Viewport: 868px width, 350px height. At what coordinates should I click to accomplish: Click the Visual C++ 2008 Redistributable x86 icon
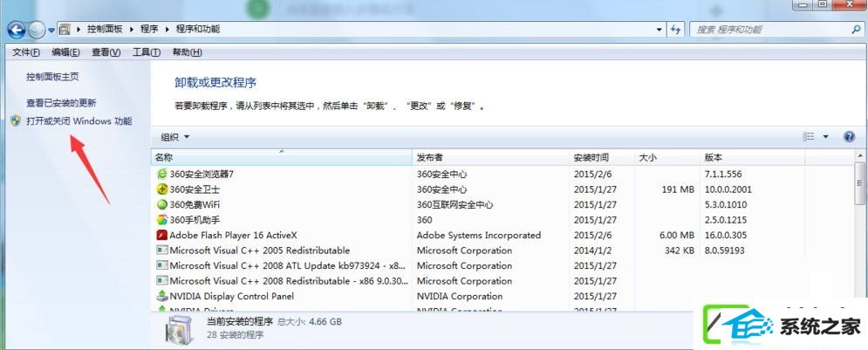coord(161,281)
